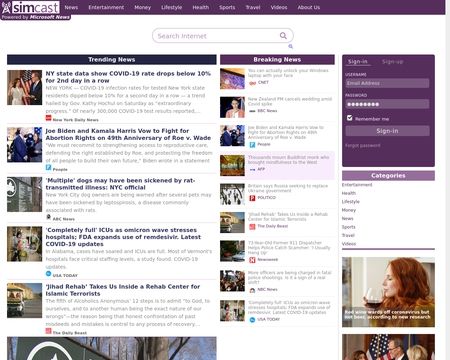Viewport: 450px width, 360px height.
Task: Open the Lifestyle menu item
Action: [x=172, y=7]
